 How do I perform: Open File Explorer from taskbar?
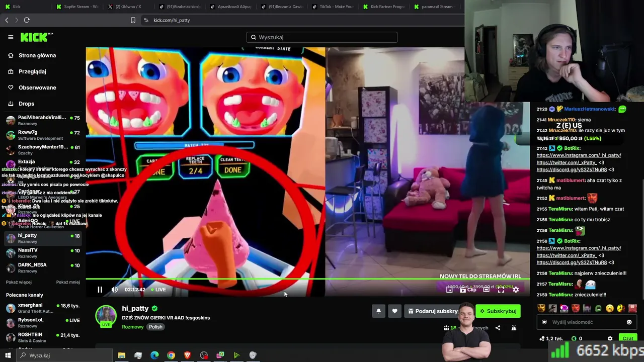[121, 355]
